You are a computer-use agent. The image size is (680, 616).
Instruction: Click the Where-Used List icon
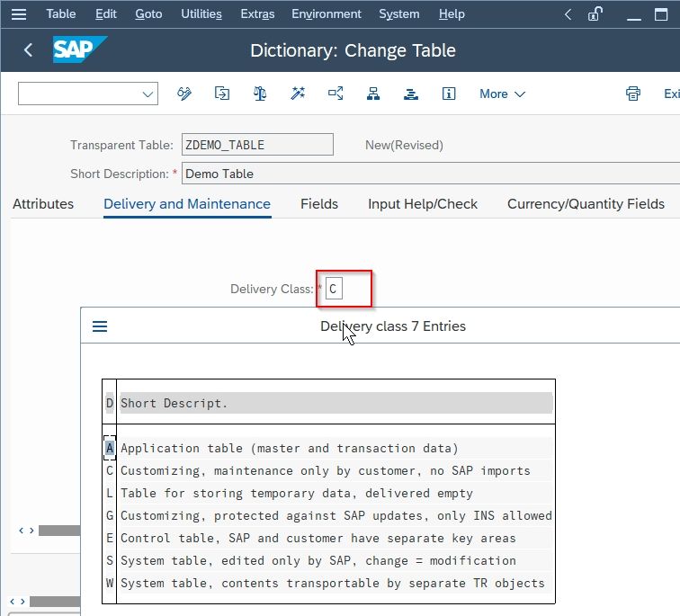click(336, 94)
